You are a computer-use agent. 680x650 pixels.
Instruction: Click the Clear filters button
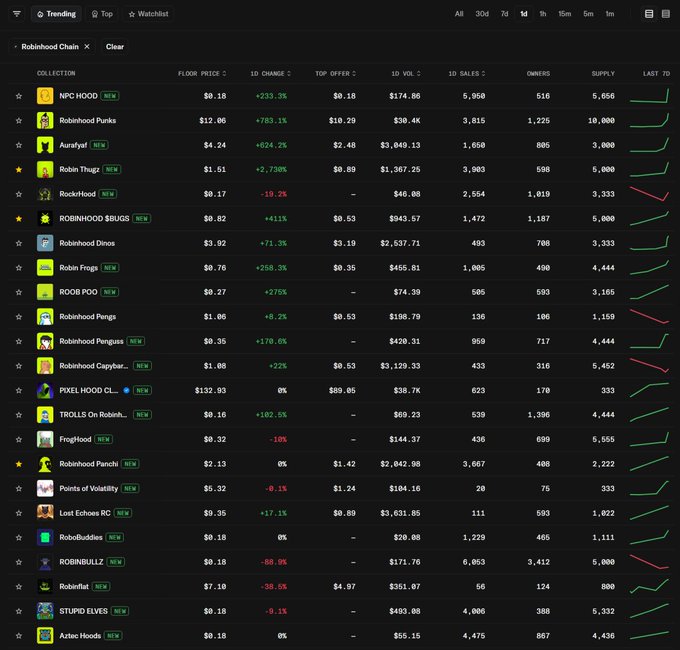point(115,46)
